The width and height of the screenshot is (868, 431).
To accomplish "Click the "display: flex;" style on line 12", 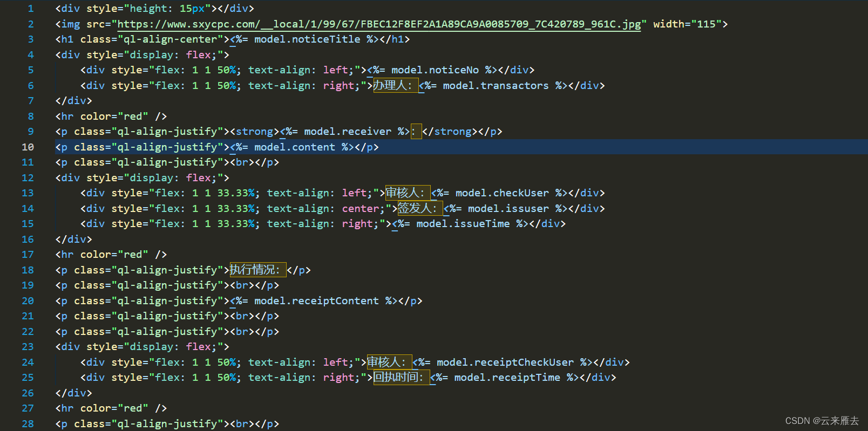I will (x=173, y=178).
